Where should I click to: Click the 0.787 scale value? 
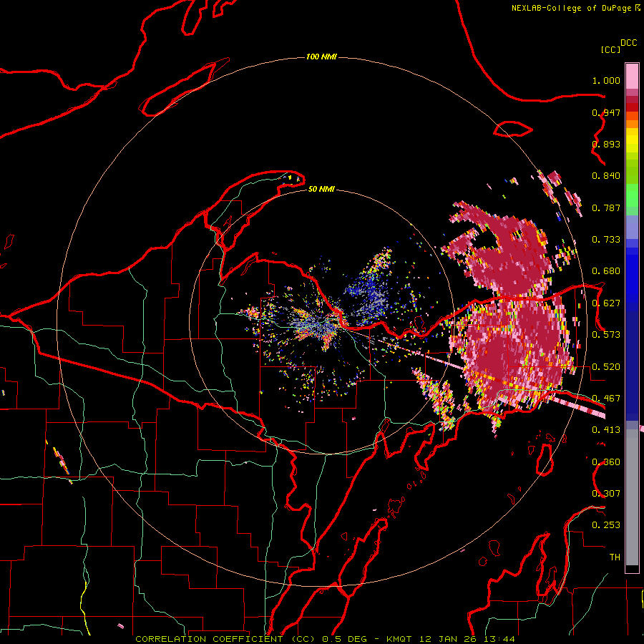coord(606,208)
